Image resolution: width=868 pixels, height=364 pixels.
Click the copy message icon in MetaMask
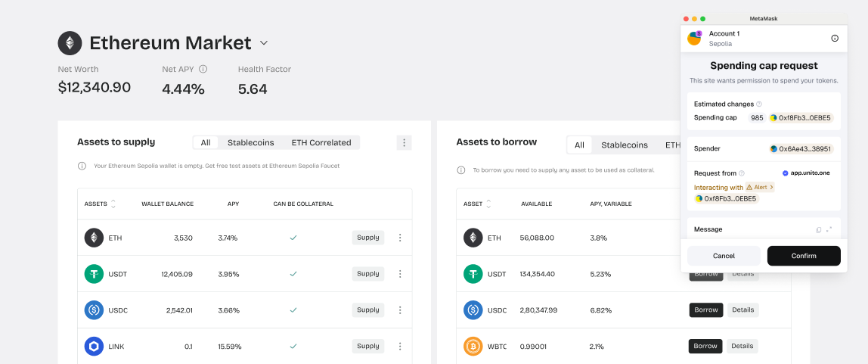[818, 229]
